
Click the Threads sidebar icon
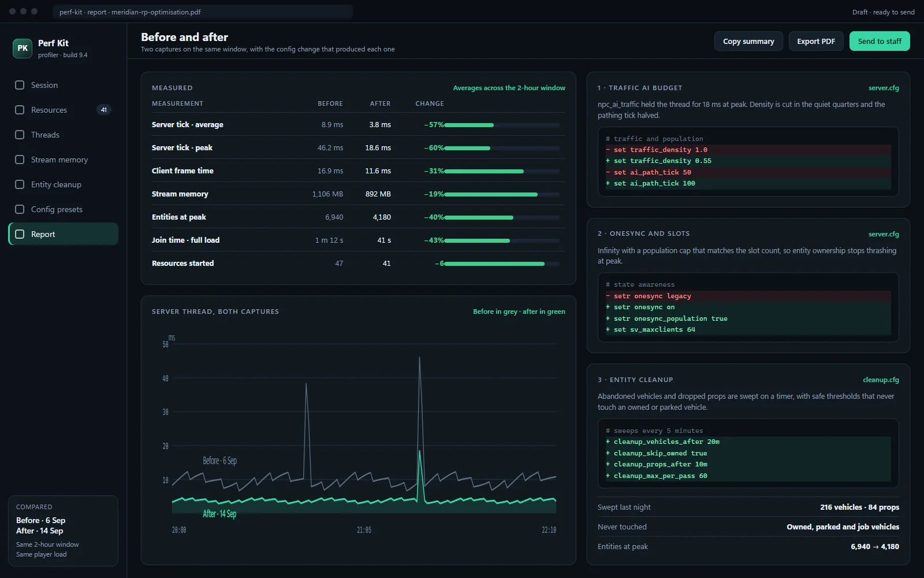point(20,135)
